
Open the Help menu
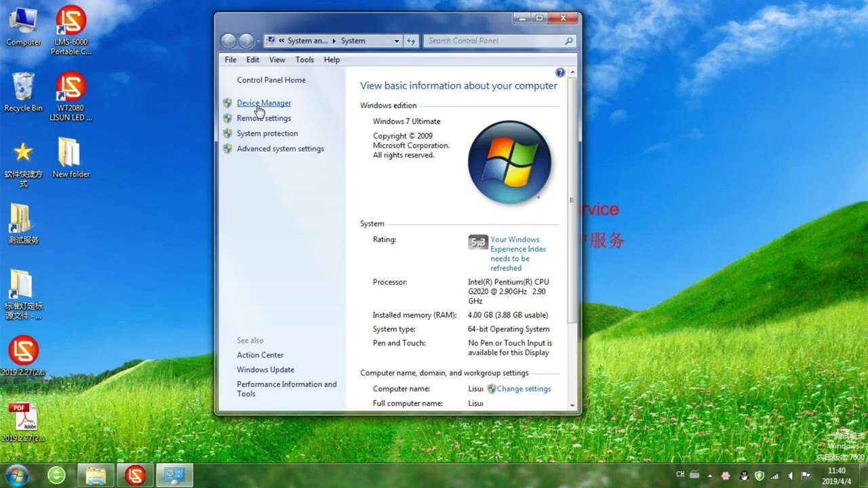point(332,60)
